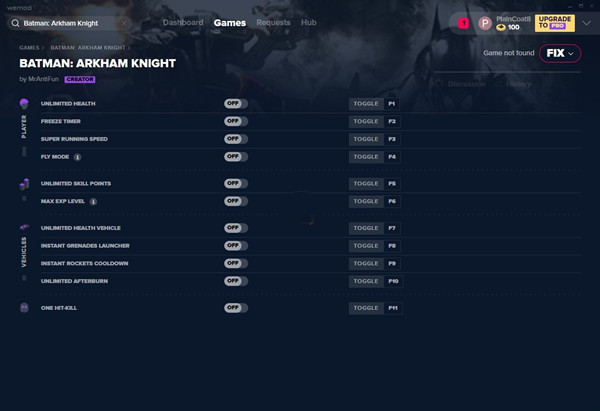Show info for Max Exp Level

93,201
